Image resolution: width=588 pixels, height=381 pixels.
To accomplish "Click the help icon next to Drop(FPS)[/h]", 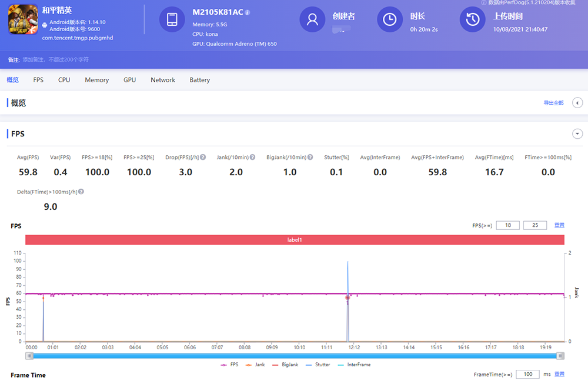I will click(203, 157).
